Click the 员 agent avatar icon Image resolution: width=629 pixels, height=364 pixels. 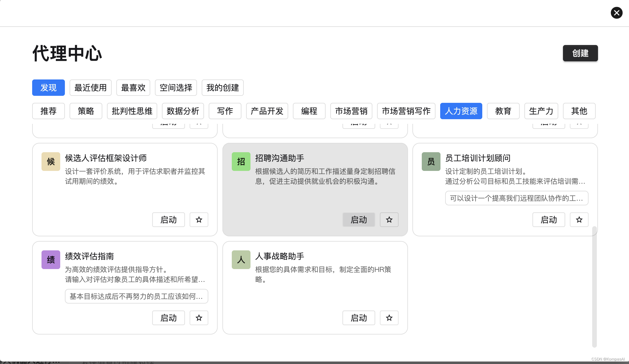431,162
